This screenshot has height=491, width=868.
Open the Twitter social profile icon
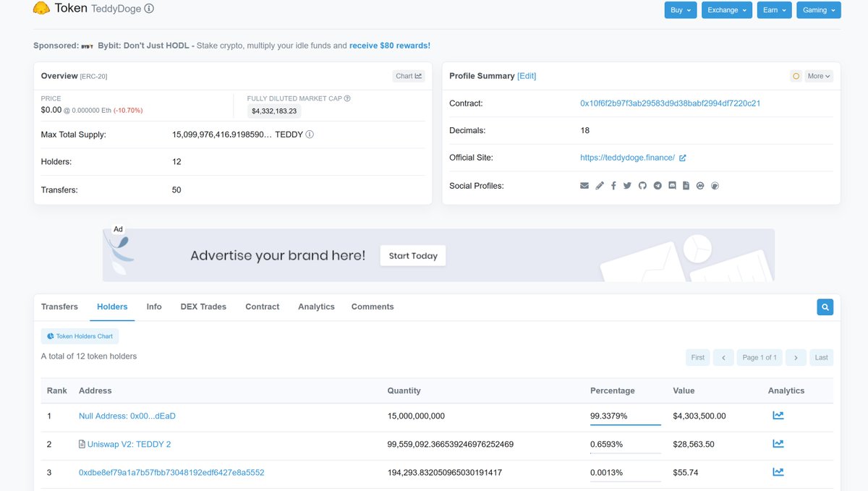[627, 186]
